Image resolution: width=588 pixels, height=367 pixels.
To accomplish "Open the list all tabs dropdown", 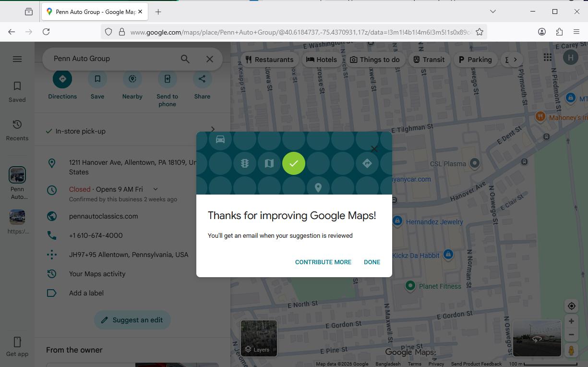I will (493, 12).
